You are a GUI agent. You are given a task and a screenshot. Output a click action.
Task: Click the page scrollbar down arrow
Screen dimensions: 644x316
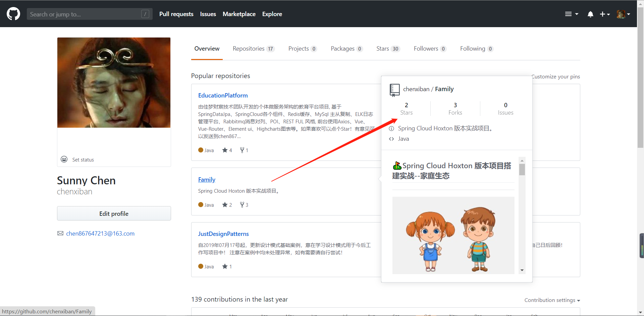(x=641, y=313)
